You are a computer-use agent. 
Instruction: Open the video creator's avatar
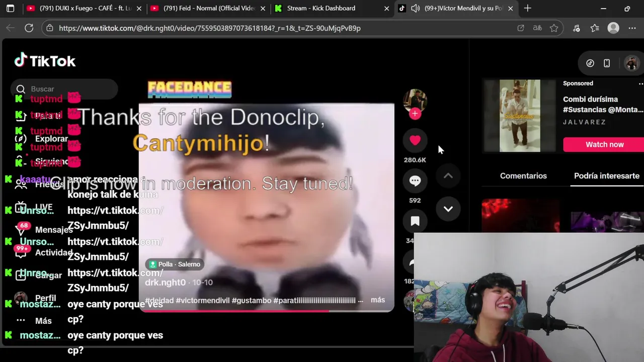pyautogui.click(x=415, y=101)
